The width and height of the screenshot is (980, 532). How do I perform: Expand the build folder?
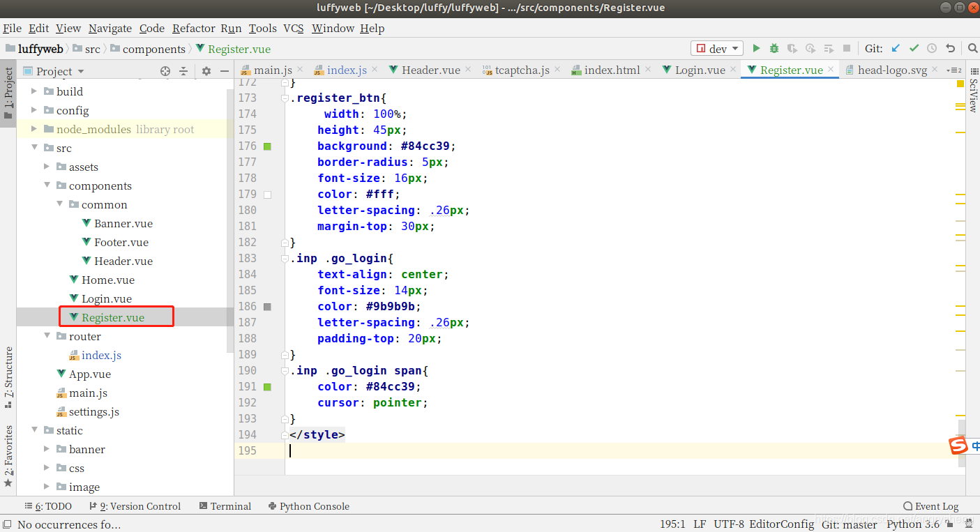click(x=34, y=91)
